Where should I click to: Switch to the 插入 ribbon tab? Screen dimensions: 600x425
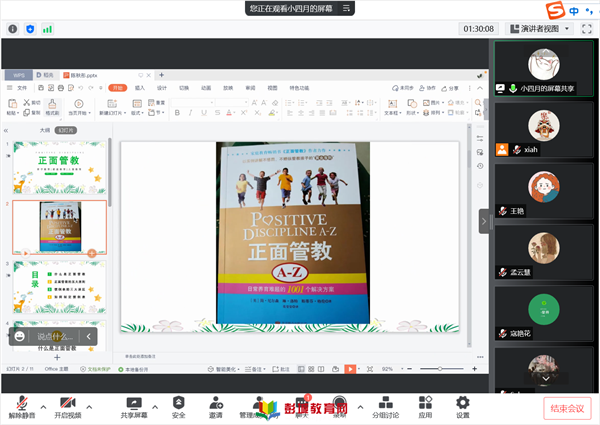pyautogui.click(x=140, y=88)
